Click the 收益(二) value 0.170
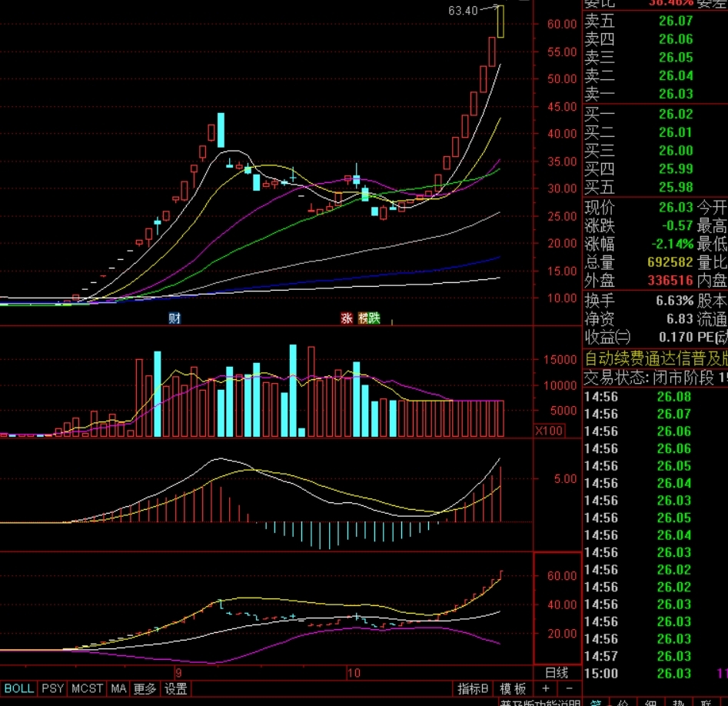The width and height of the screenshot is (728, 706). (x=676, y=337)
